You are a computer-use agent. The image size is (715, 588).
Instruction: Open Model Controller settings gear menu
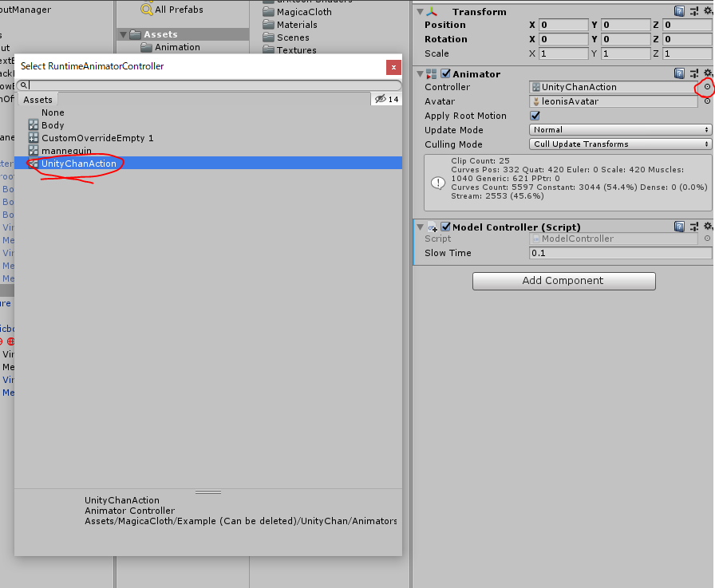pos(708,226)
